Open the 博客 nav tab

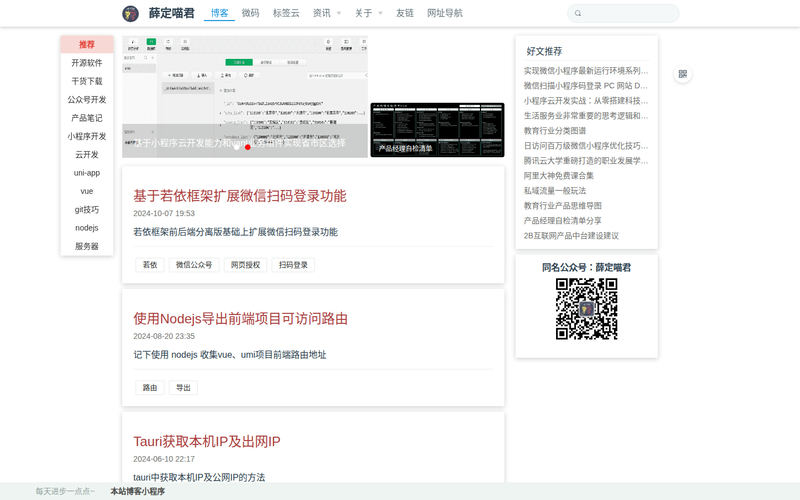[219, 13]
